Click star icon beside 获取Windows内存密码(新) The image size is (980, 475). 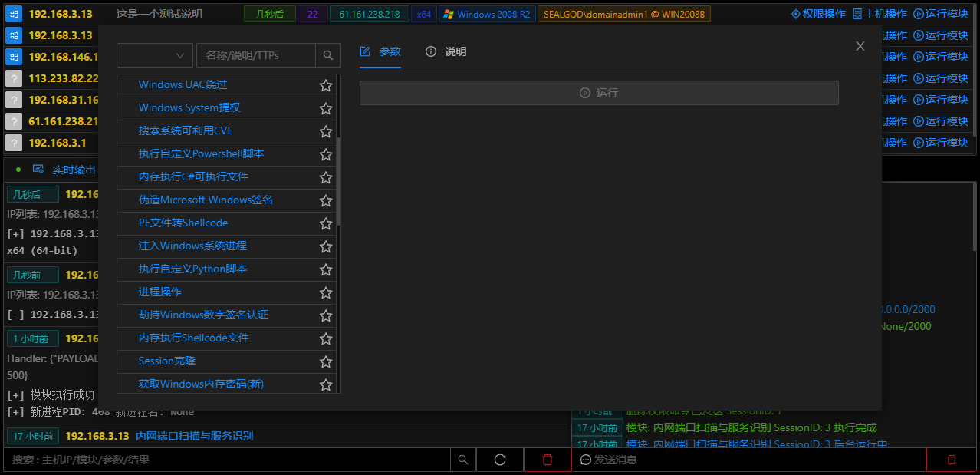326,384
